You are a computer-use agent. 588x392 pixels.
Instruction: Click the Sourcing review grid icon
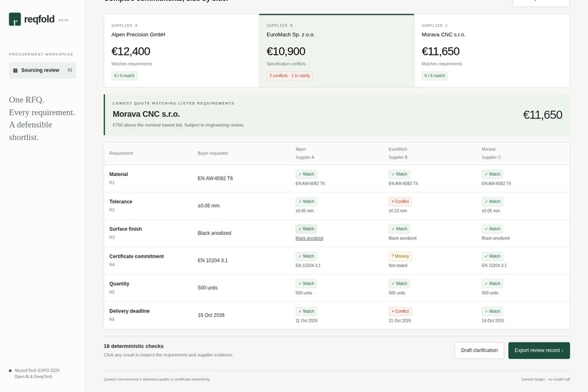[15, 71]
